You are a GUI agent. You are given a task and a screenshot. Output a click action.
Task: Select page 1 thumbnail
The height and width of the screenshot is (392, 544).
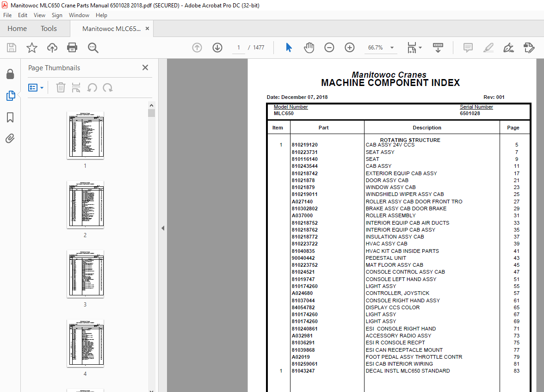coord(85,135)
